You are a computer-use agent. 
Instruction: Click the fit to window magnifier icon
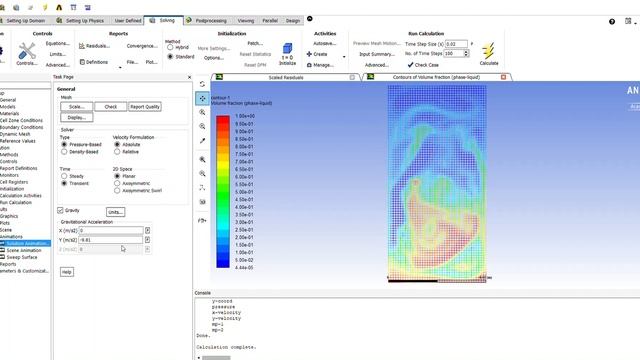[202, 160]
